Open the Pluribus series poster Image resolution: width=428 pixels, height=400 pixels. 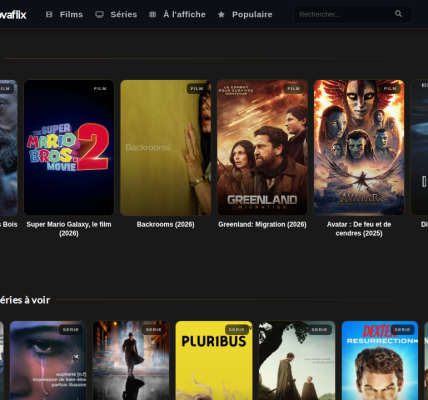click(x=214, y=360)
